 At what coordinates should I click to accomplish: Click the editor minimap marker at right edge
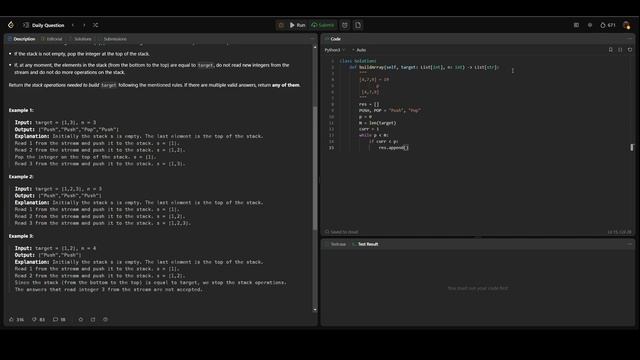[631, 147]
